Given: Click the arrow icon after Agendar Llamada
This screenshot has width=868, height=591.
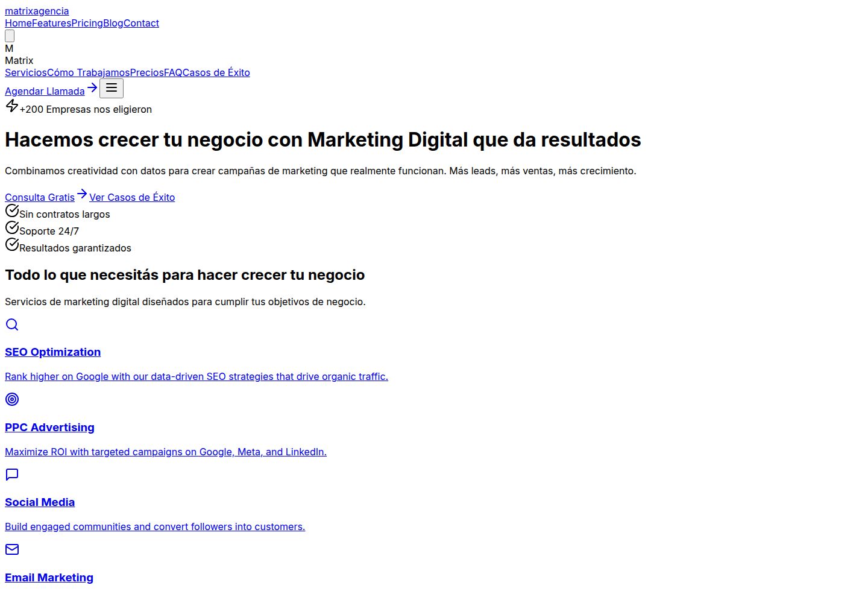Looking at the screenshot, I should click(92, 87).
